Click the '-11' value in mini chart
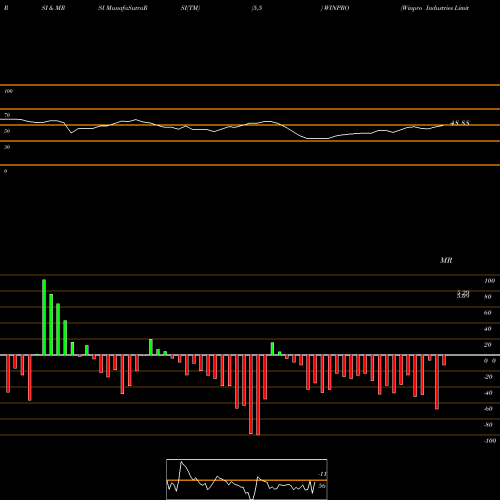500x500 pixels. point(322,474)
